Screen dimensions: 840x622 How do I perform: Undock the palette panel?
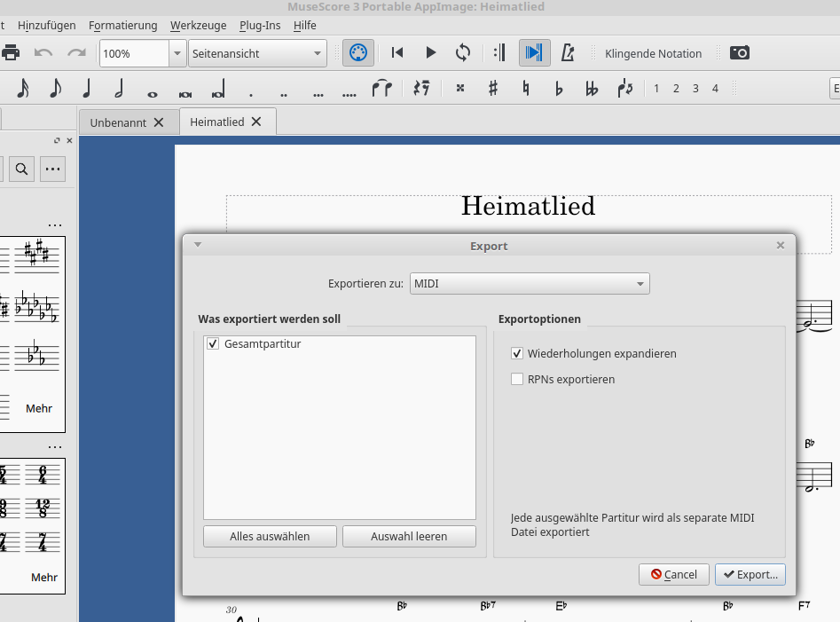(57, 140)
